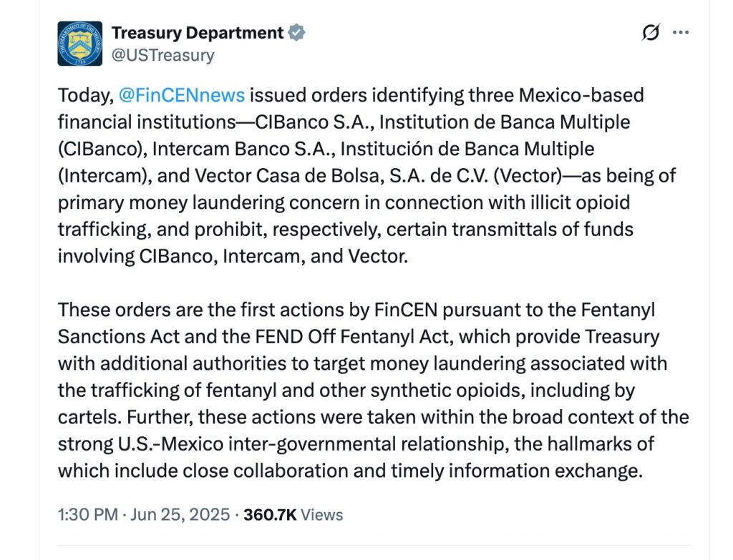Click the "(CIBanco)" text in parentheses
The image size is (733, 560).
[x=102, y=149]
